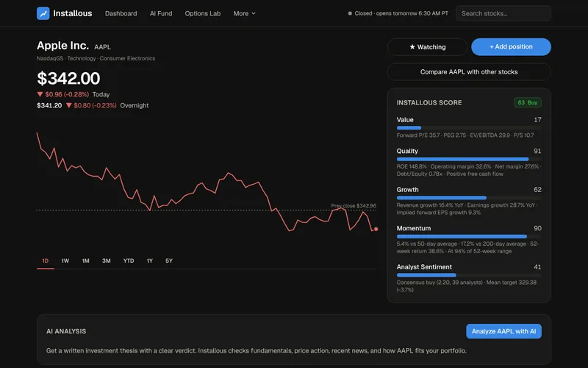The image size is (588, 368).
Task: Click the Installous logo icon
Action: pyautogui.click(x=43, y=13)
